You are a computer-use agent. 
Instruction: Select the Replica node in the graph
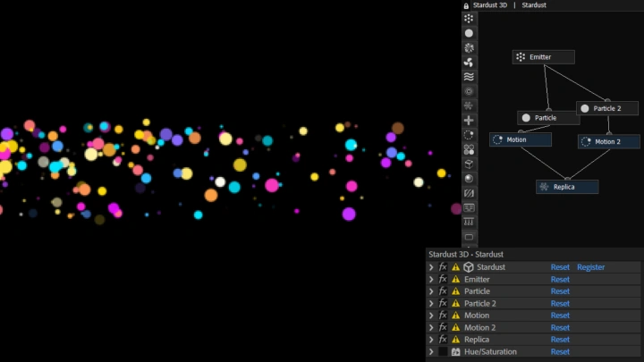click(x=567, y=187)
